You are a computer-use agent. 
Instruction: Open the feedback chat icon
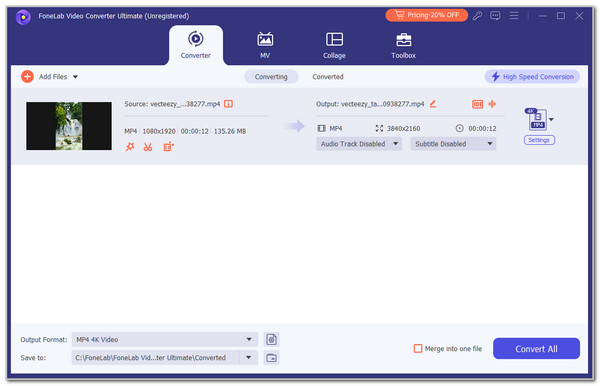click(495, 16)
